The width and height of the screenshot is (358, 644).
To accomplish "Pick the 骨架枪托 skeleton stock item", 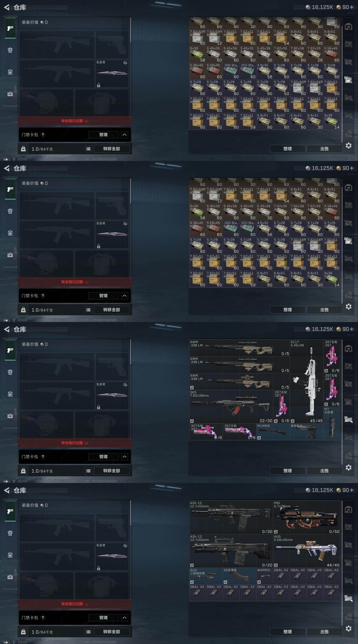I will pos(307,432).
